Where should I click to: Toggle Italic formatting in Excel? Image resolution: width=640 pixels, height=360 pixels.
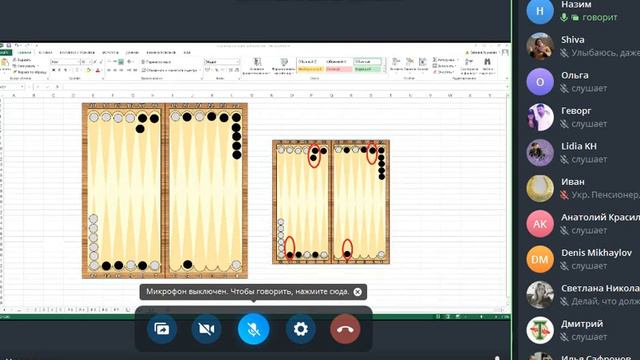[x=60, y=71]
